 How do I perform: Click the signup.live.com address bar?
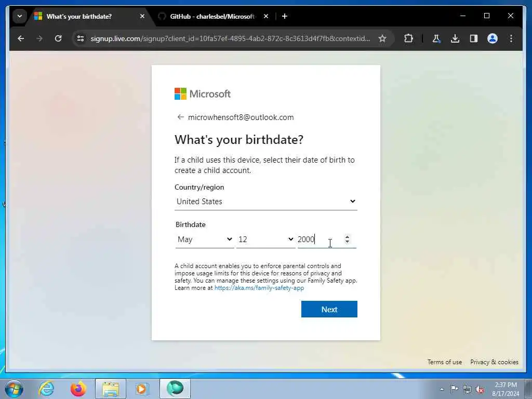230,38
